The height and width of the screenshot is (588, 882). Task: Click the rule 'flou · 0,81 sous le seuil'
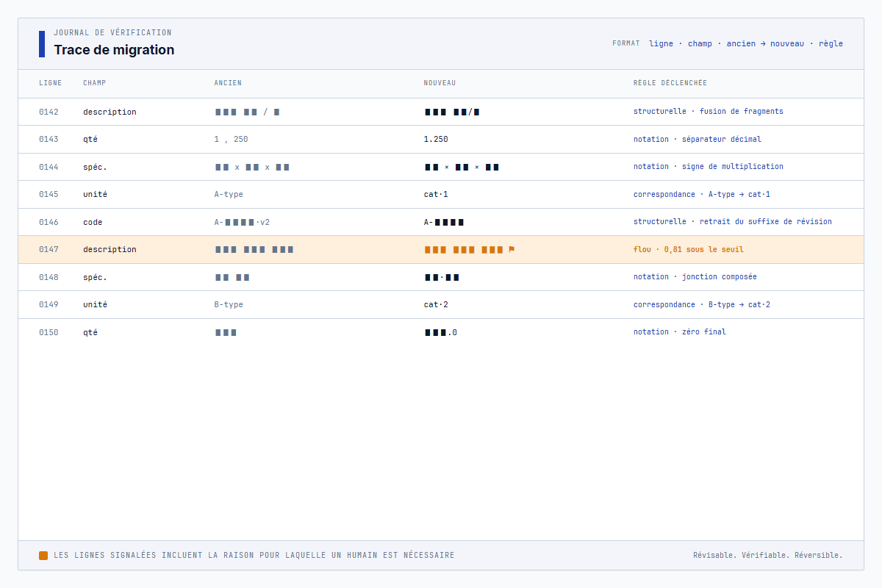click(688, 249)
